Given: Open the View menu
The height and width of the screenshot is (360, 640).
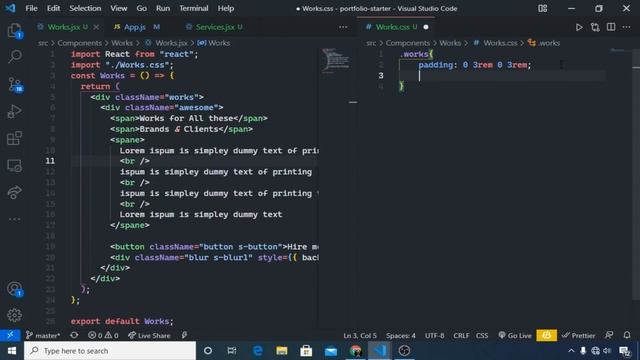Looking at the screenshot, I should point(118,8).
